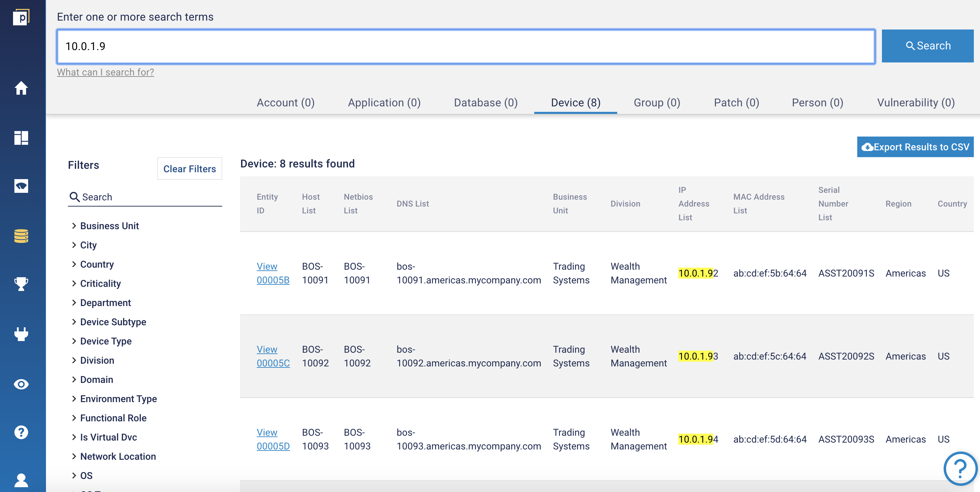This screenshot has height=492, width=980.
Task: Click the Business Unit column header
Action: coord(570,203)
